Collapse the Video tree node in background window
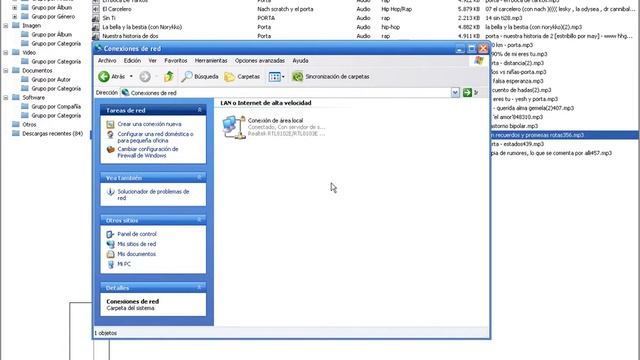This screenshot has width=640, height=360. [x=6, y=53]
